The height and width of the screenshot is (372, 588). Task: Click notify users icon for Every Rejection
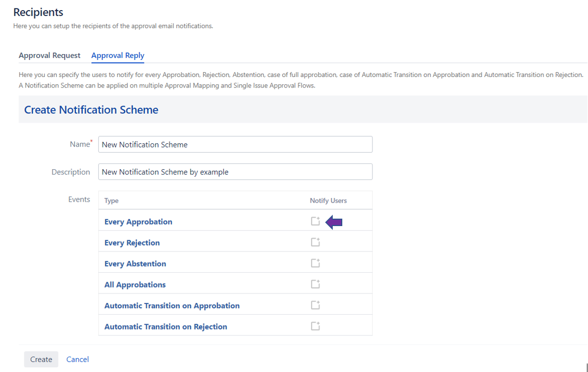315,243
